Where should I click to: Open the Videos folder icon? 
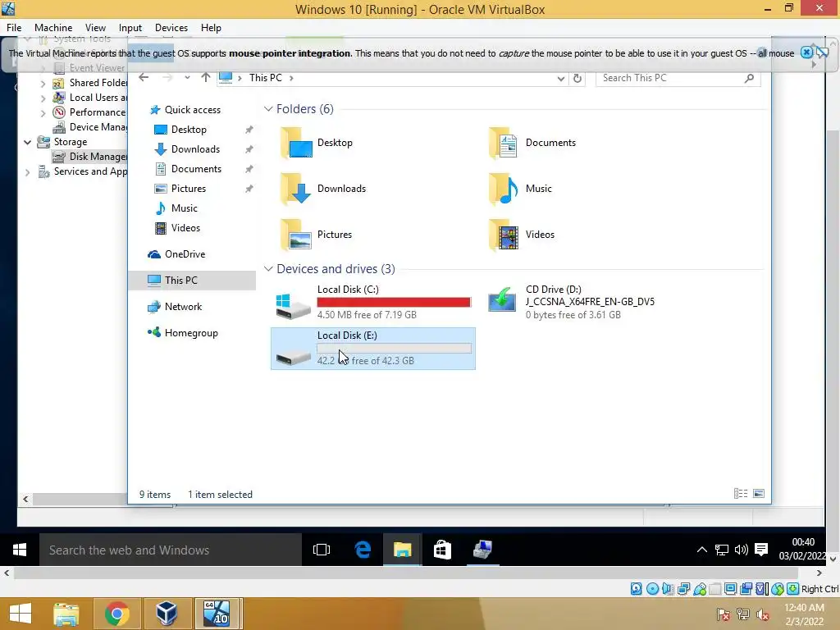coord(504,235)
